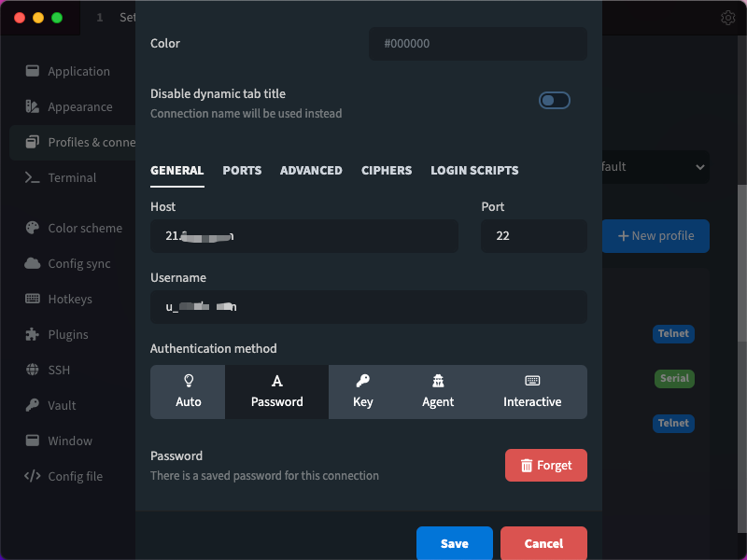Toggle Disable dynamic tab title switch
Viewport: 747px width, 560px height.
[x=555, y=101]
